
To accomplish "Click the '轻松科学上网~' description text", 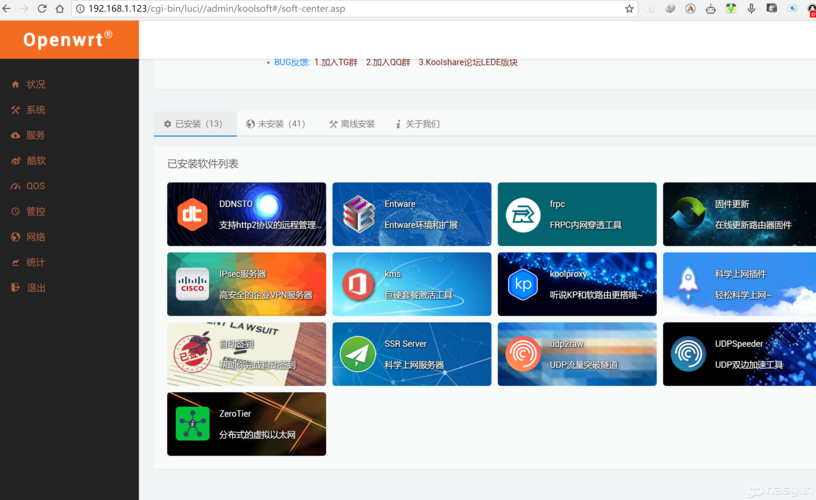I will pyautogui.click(x=743, y=295).
